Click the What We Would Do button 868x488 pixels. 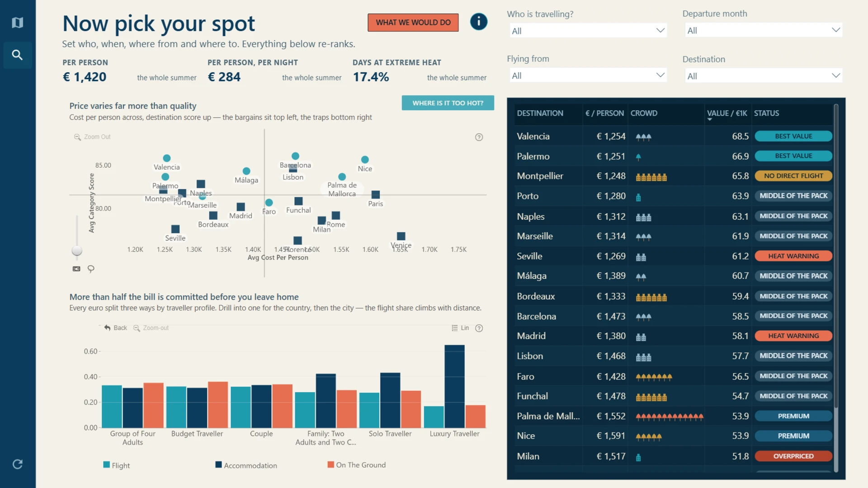(413, 23)
